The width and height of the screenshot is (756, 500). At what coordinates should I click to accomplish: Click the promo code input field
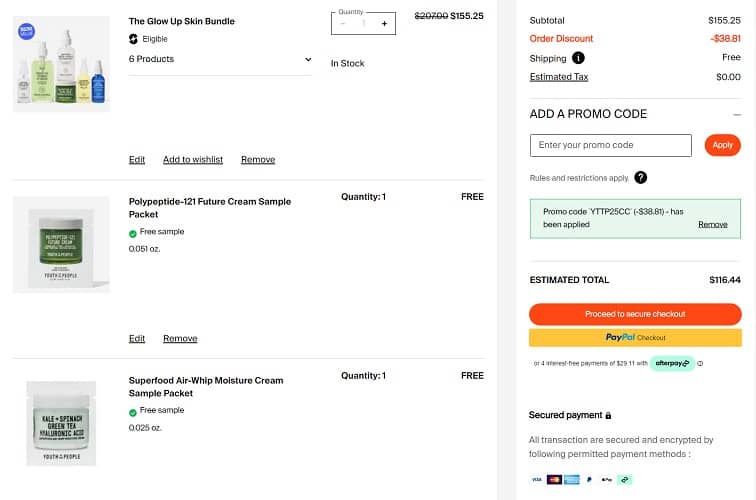tap(610, 146)
